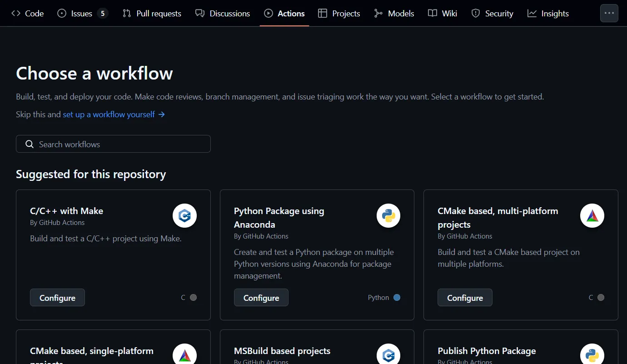
Task: Open the three-dot overflow menu
Action: [609, 13]
